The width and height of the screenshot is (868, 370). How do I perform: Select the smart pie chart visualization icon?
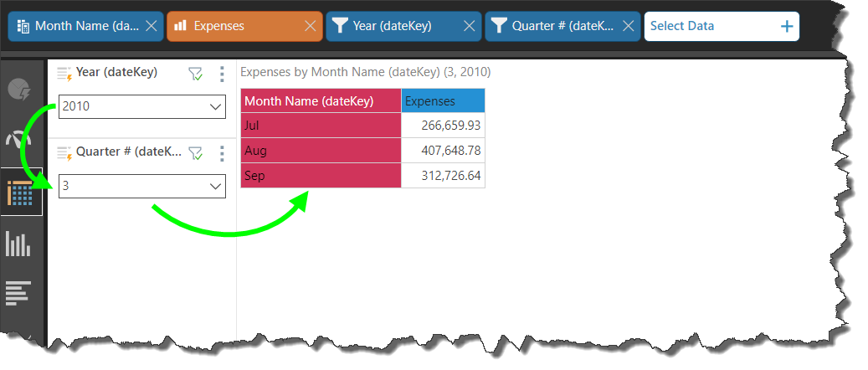click(x=19, y=89)
